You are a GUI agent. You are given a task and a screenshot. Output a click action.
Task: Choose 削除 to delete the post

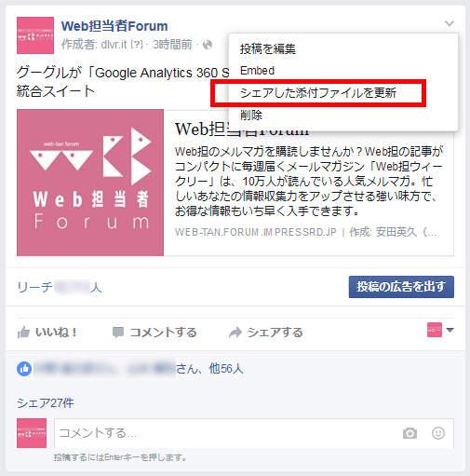point(251,115)
